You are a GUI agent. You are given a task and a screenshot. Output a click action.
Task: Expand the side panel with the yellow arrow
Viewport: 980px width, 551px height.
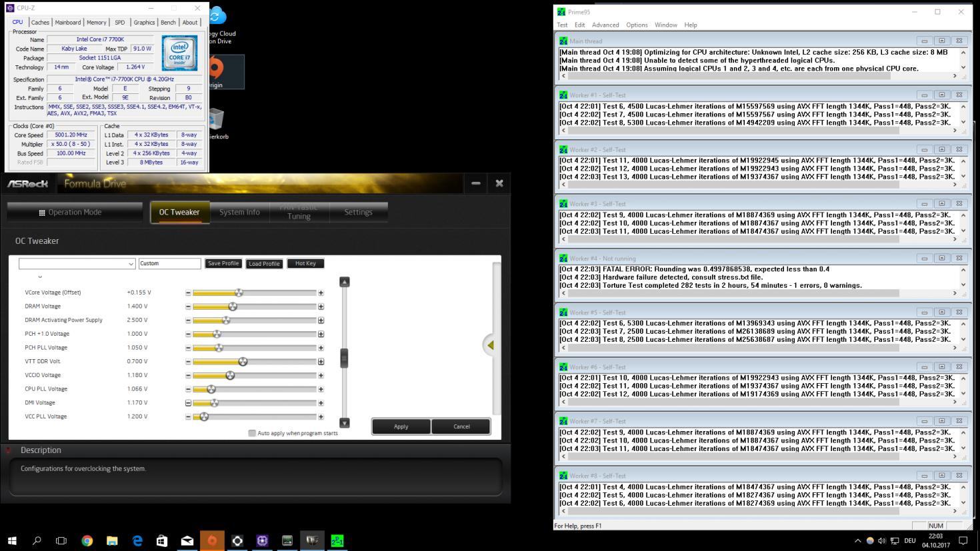click(x=490, y=345)
